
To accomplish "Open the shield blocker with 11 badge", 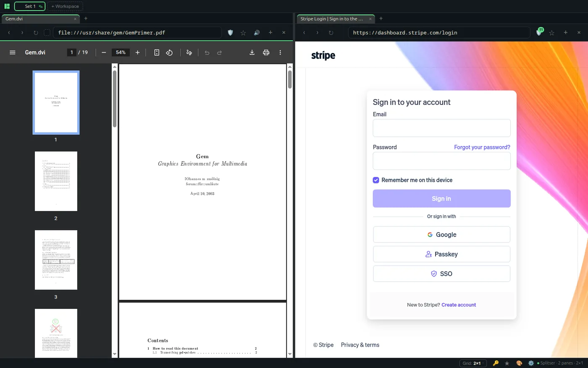I will 540,32.
